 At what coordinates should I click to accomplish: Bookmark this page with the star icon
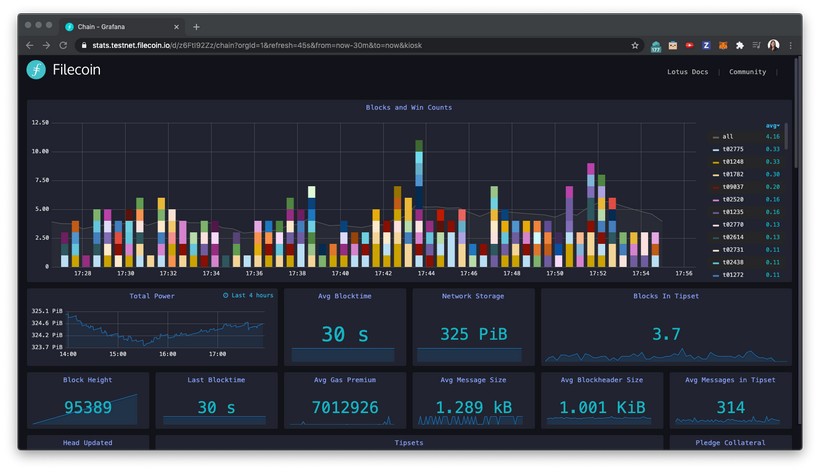pos(634,45)
